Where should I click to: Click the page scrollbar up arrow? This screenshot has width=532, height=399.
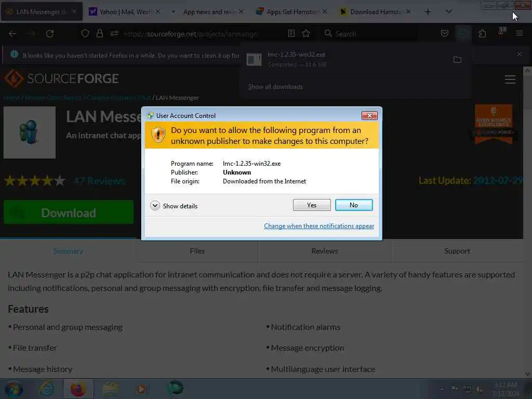click(527, 71)
